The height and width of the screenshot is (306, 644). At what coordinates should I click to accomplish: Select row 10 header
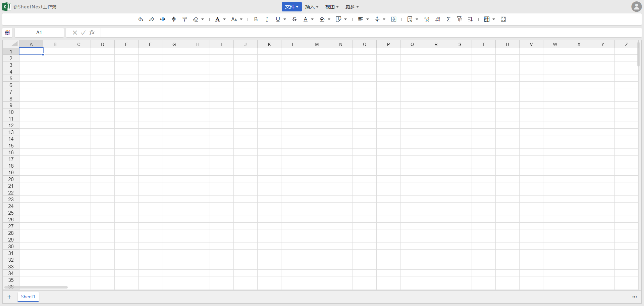pyautogui.click(x=11, y=112)
